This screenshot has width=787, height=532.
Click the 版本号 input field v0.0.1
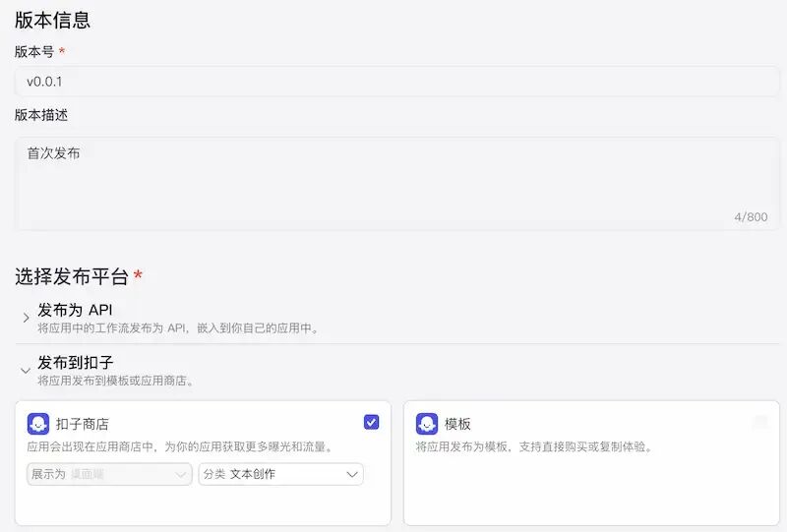coord(397,82)
